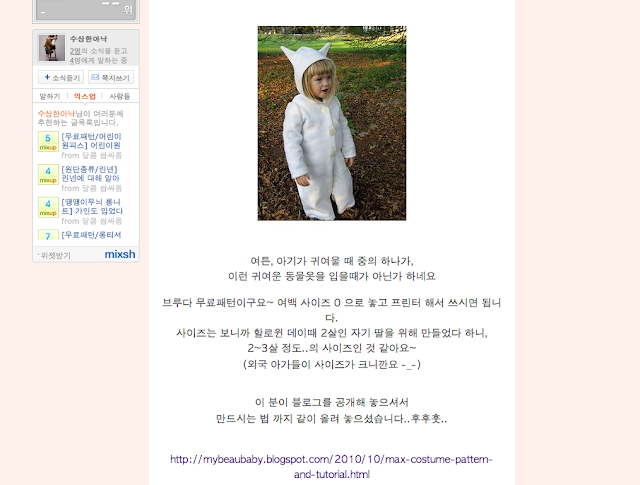
Task: Click the 5 mixup badge icon
Action: [48, 142]
